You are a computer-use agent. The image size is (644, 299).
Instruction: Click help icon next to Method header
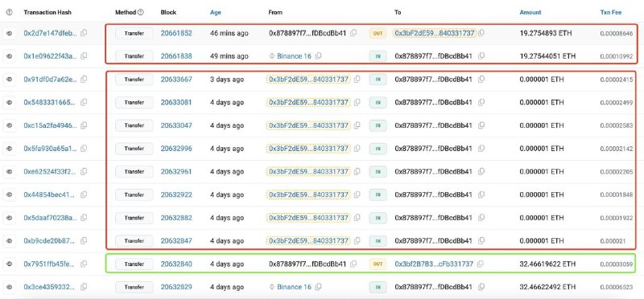coord(141,12)
